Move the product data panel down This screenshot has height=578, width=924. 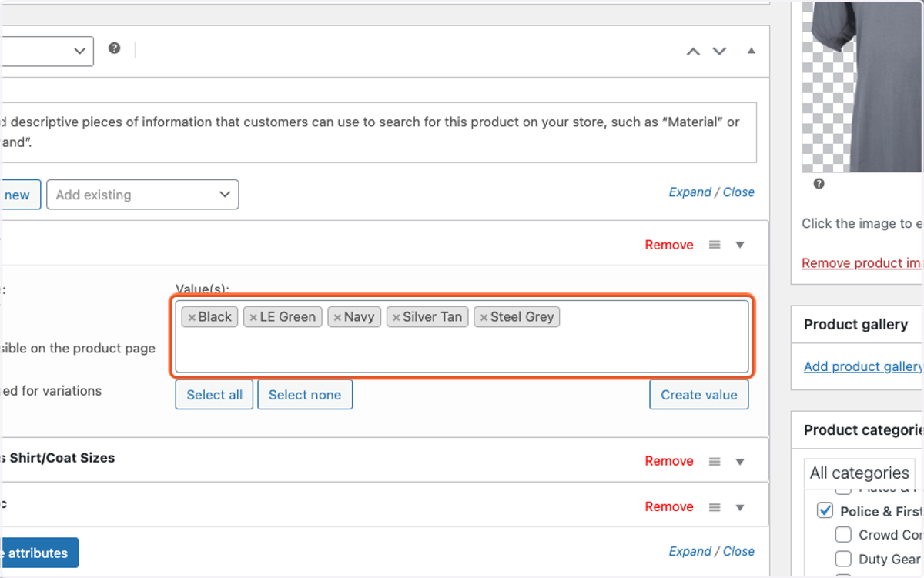coord(719,52)
